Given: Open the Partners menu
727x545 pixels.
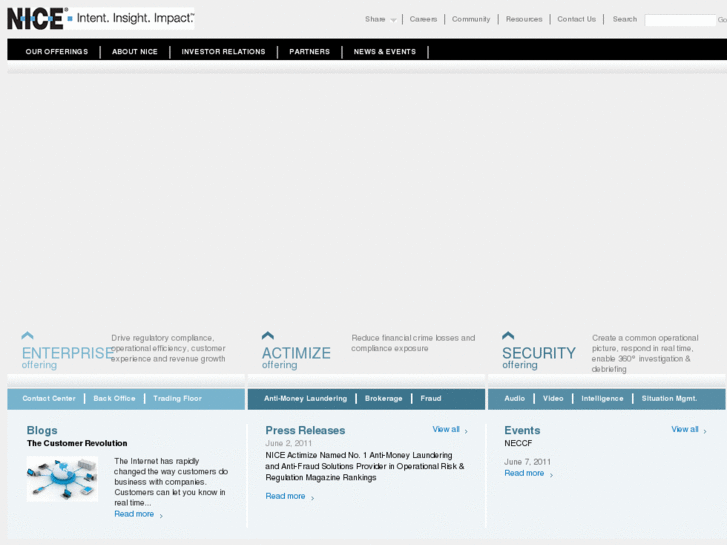Looking at the screenshot, I should click(309, 51).
